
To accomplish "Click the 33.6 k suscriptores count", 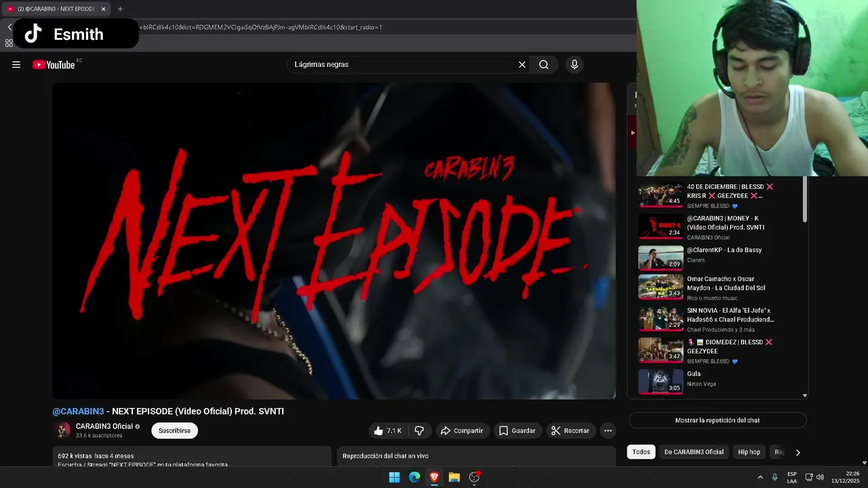I will click(99, 436).
